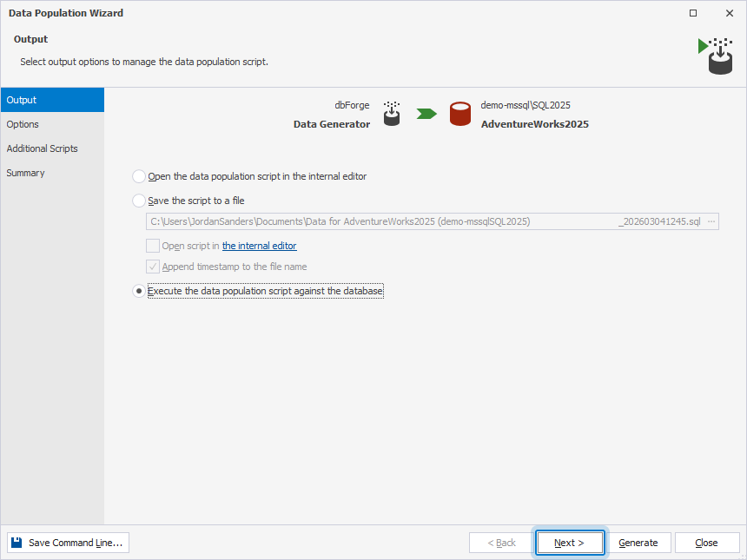
Task: Toggle Append timestamp to the file name checkbox
Action: tap(153, 267)
